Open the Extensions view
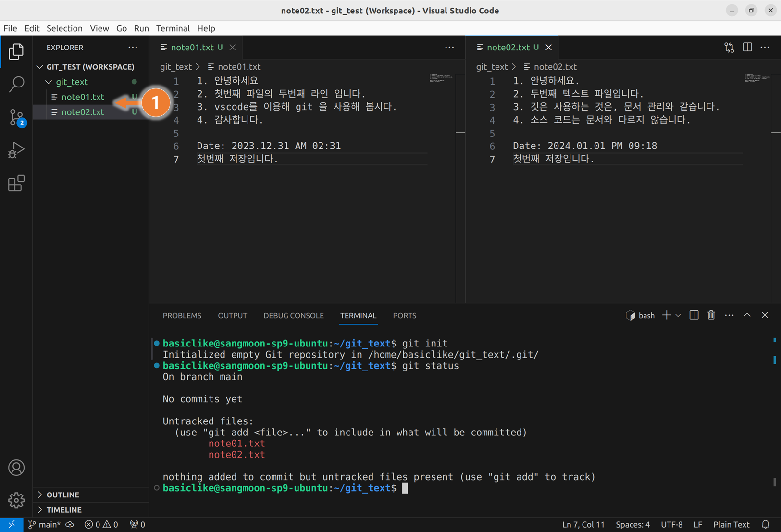The image size is (781, 532). coord(16,183)
